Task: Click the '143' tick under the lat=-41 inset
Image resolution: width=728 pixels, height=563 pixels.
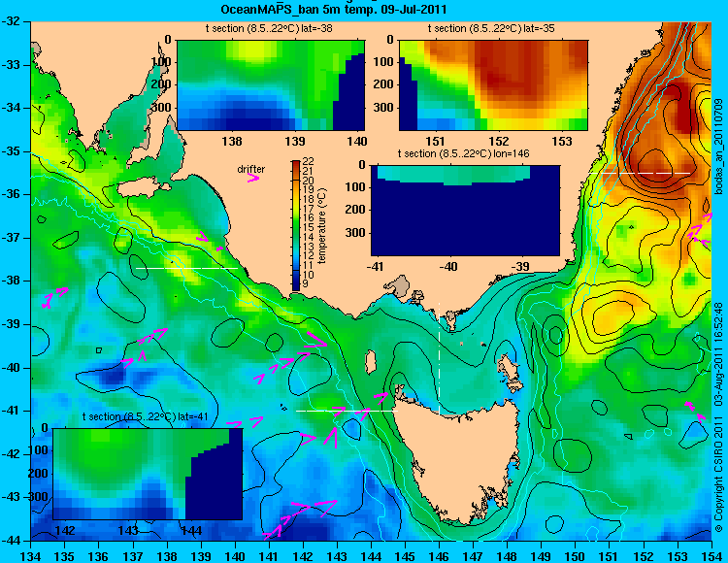Action: click(128, 530)
